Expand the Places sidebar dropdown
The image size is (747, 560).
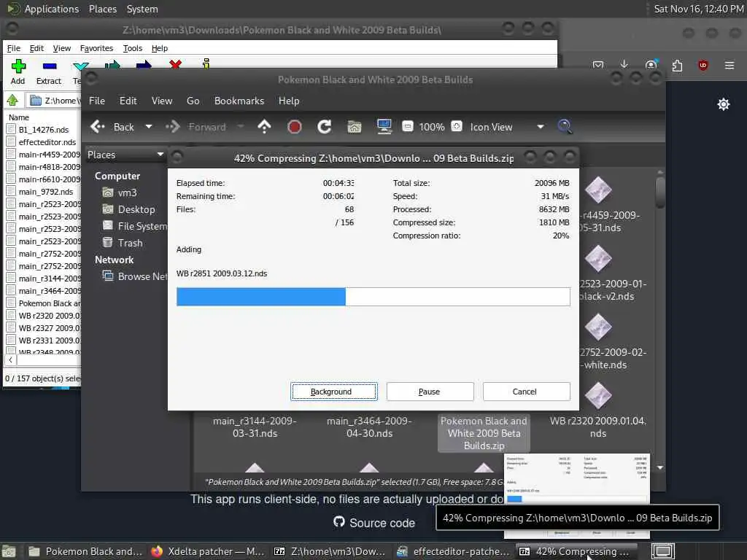(160, 155)
